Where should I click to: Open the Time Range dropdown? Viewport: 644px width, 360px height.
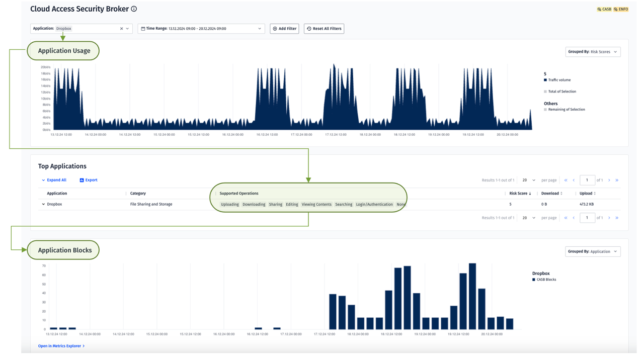(x=201, y=29)
